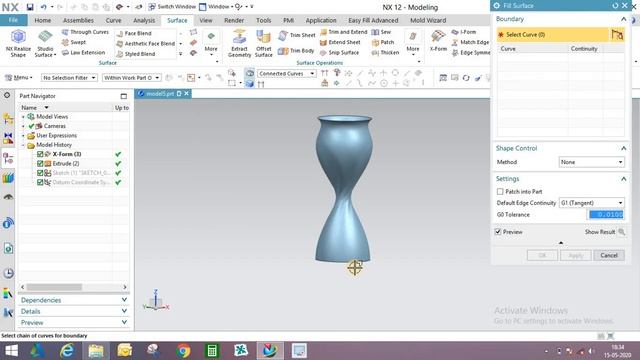The width and height of the screenshot is (640, 360).
Task: Select Match Edge command
Action: coord(470,42)
